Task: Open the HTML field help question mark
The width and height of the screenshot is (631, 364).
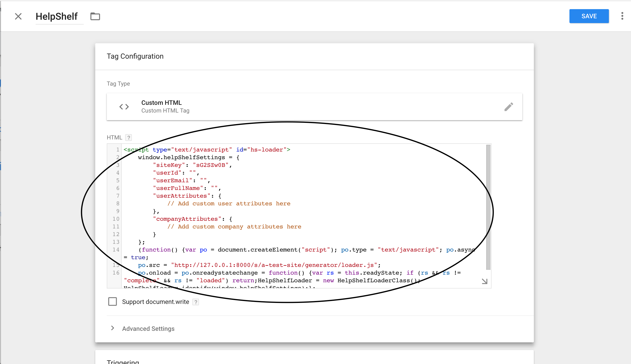Action: pos(128,138)
